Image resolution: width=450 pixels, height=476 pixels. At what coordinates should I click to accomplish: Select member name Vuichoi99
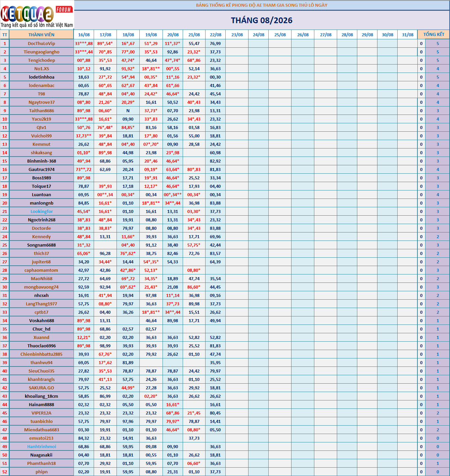(x=41, y=136)
